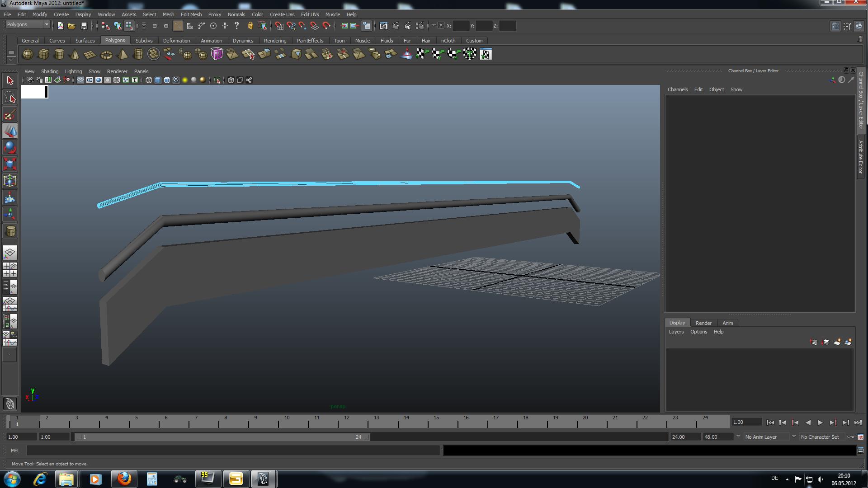
Task: Activate the Lasso select tool
Action: pos(10,98)
